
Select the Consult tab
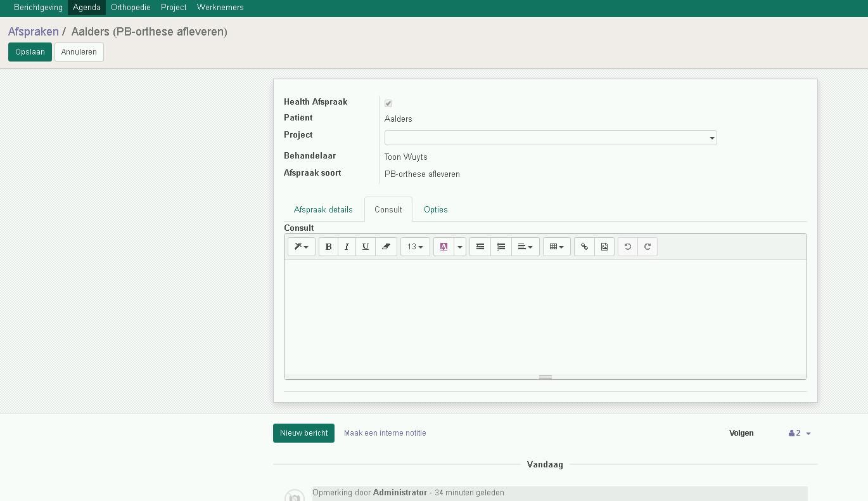tap(388, 209)
